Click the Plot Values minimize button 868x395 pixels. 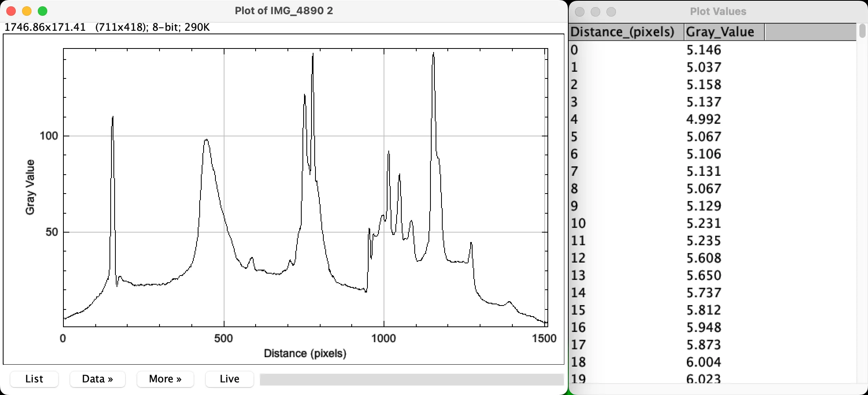coord(595,12)
